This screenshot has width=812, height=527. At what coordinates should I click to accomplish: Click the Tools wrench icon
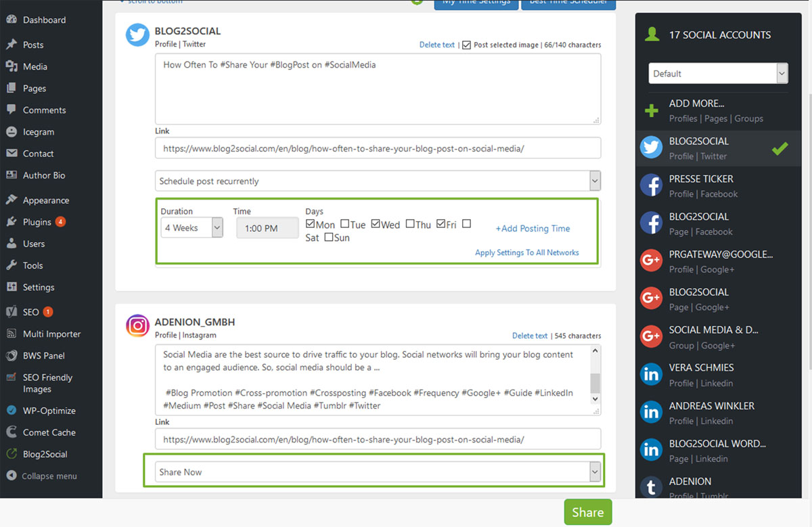12,265
